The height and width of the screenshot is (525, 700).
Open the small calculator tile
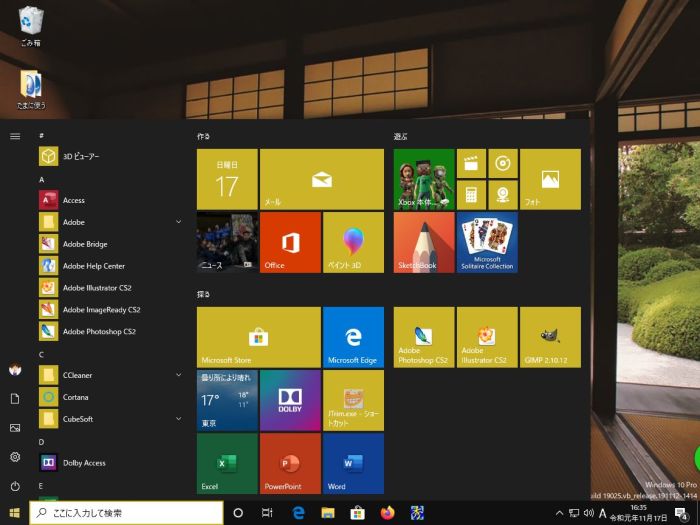[x=471, y=194]
